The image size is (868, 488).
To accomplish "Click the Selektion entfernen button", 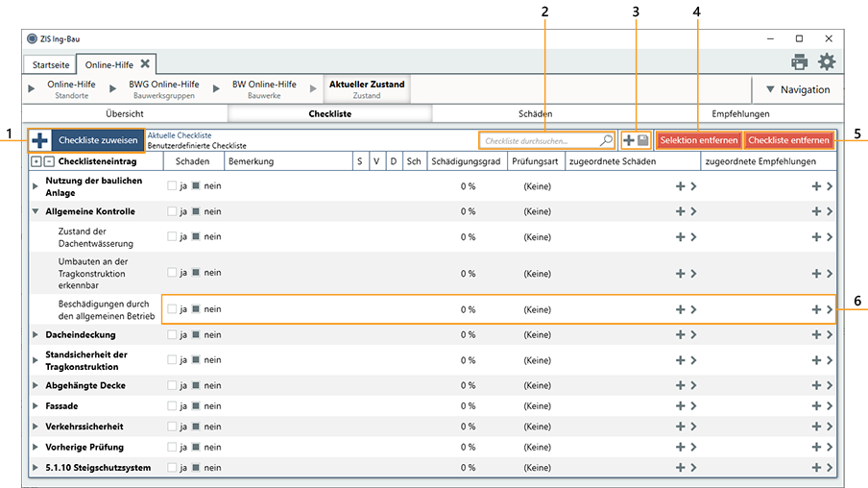I will (x=698, y=140).
